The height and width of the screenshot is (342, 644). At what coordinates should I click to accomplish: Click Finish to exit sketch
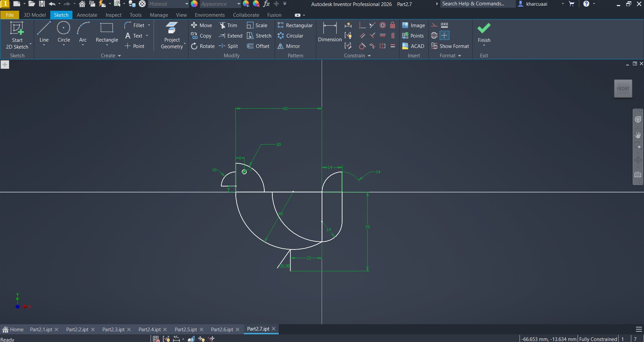484,33
